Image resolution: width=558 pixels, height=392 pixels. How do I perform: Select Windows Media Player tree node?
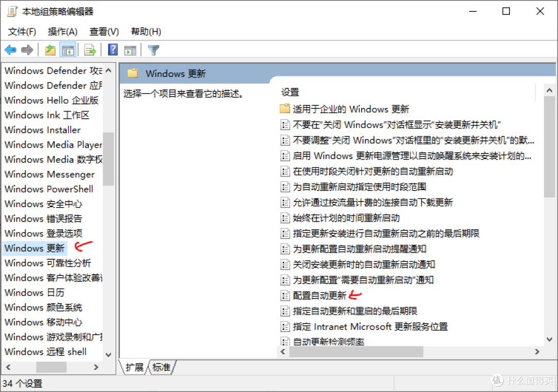click(53, 145)
